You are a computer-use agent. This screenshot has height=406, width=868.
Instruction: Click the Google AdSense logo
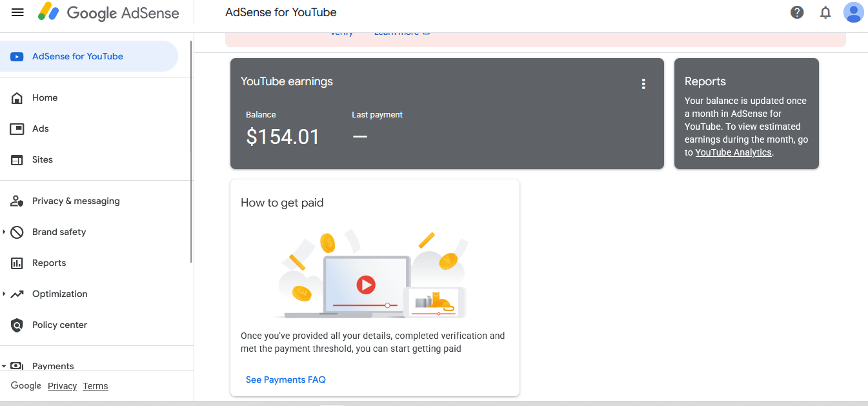pos(108,12)
